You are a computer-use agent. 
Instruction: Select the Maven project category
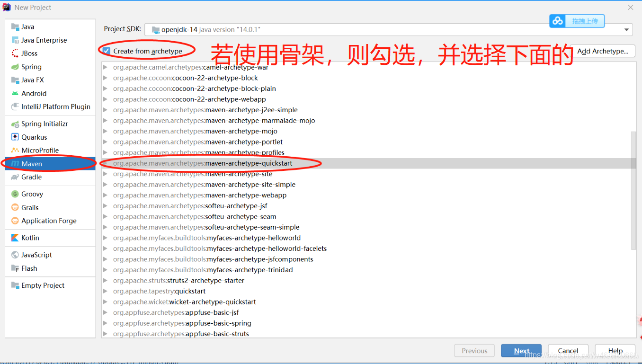point(50,164)
